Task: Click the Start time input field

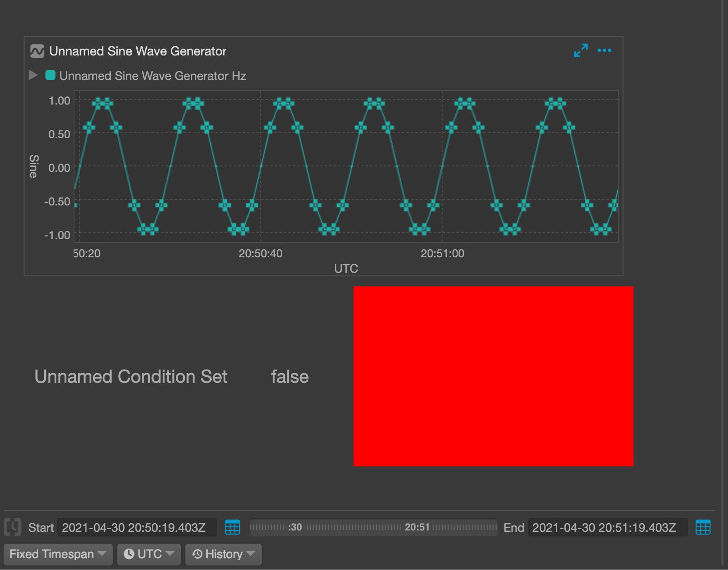Action: [x=136, y=528]
